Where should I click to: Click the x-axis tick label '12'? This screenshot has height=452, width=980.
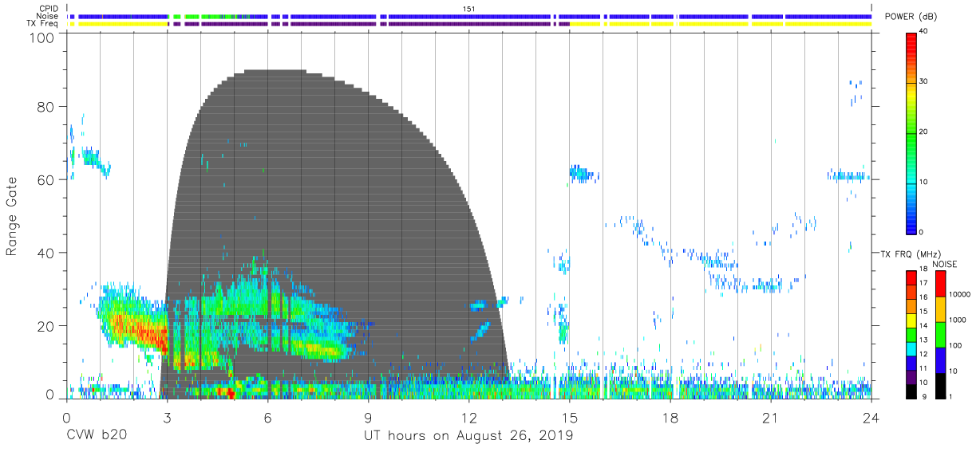468,418
